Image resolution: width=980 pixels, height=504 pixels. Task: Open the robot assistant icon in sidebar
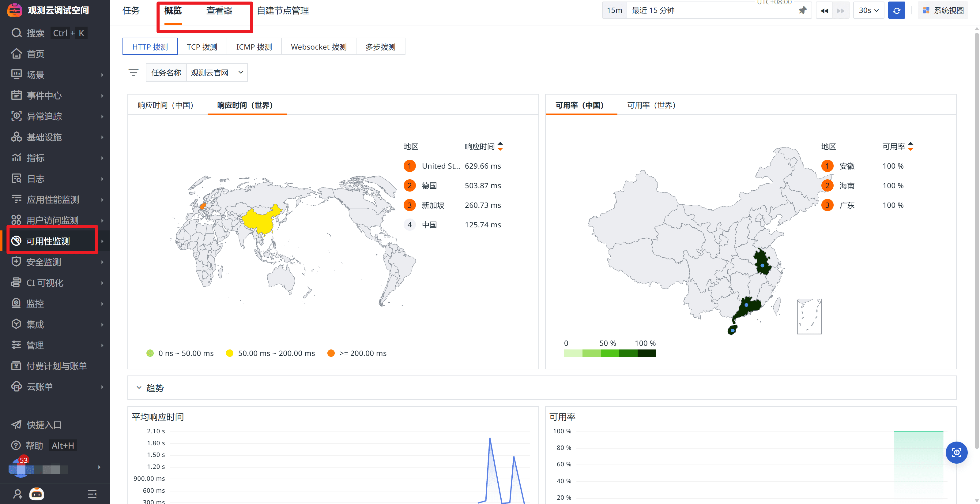pos(37,494)
